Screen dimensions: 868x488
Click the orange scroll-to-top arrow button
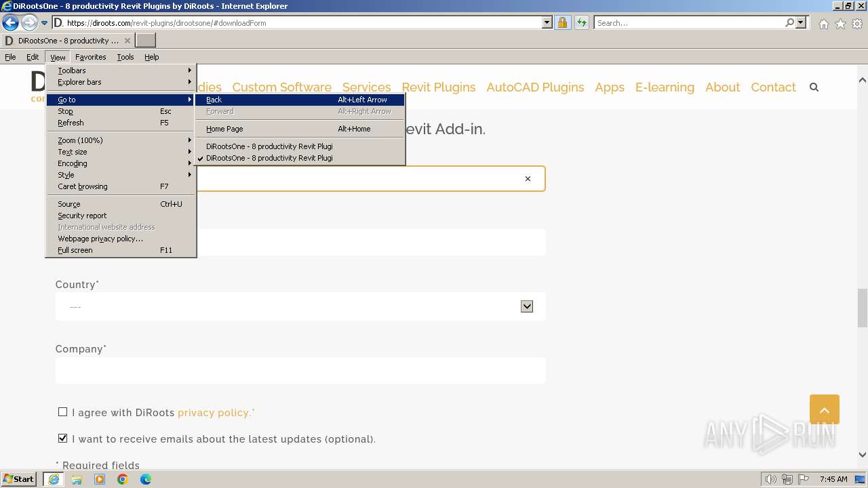pos(825,409)
